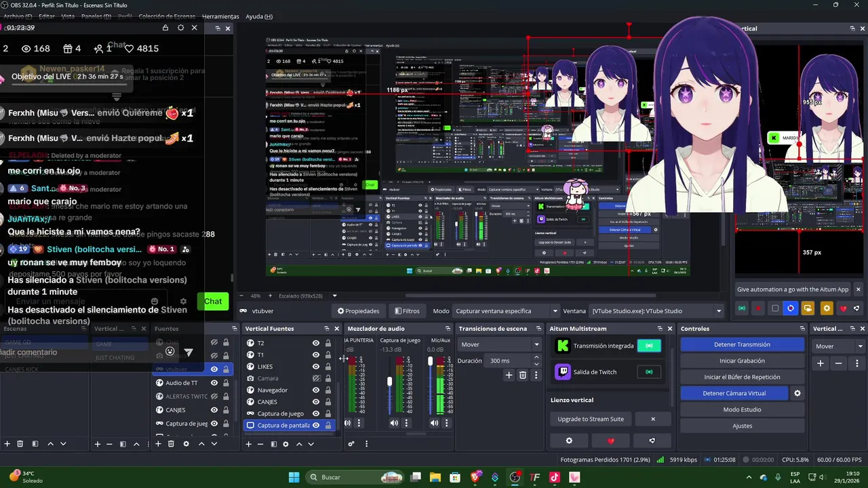Open Archivo menu
This screenshot has width=868, height=488.
[x=18, y=16]
